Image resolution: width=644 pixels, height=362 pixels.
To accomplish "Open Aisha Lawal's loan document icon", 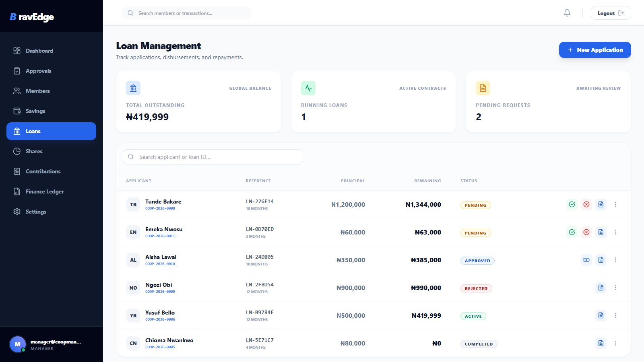I will pyautogui.click(x=601, y=260).
